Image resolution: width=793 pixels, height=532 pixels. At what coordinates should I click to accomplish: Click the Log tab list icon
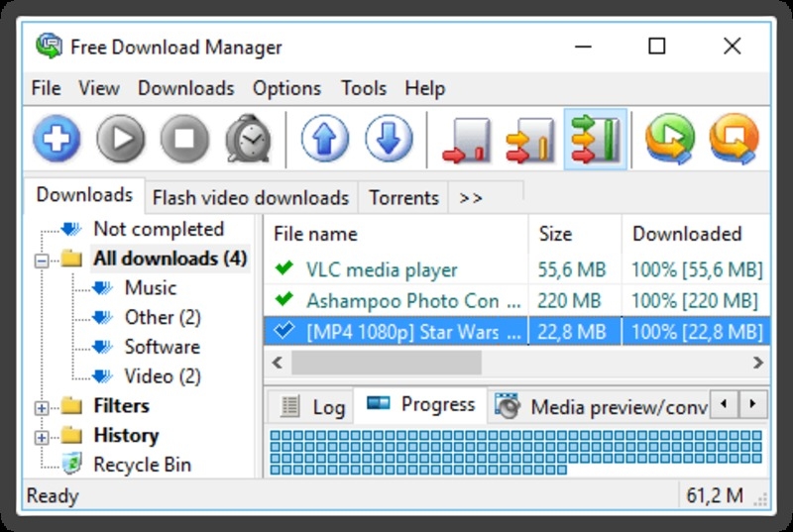[289, 407]
